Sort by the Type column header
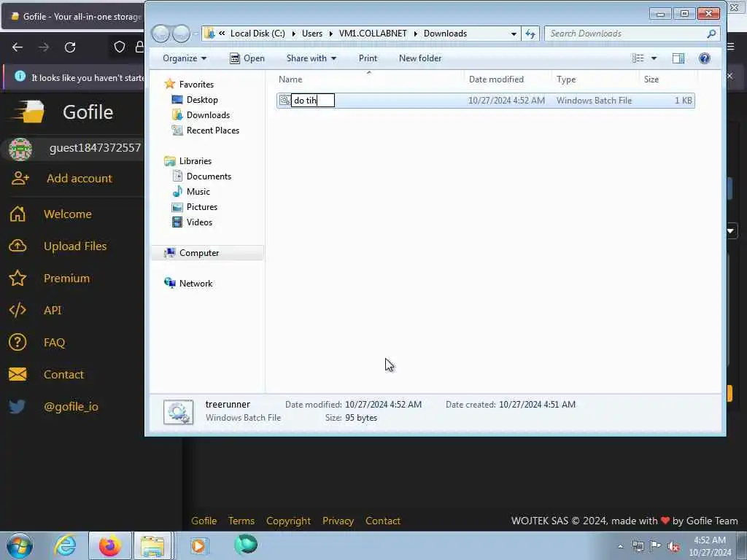 pos(566,79)
